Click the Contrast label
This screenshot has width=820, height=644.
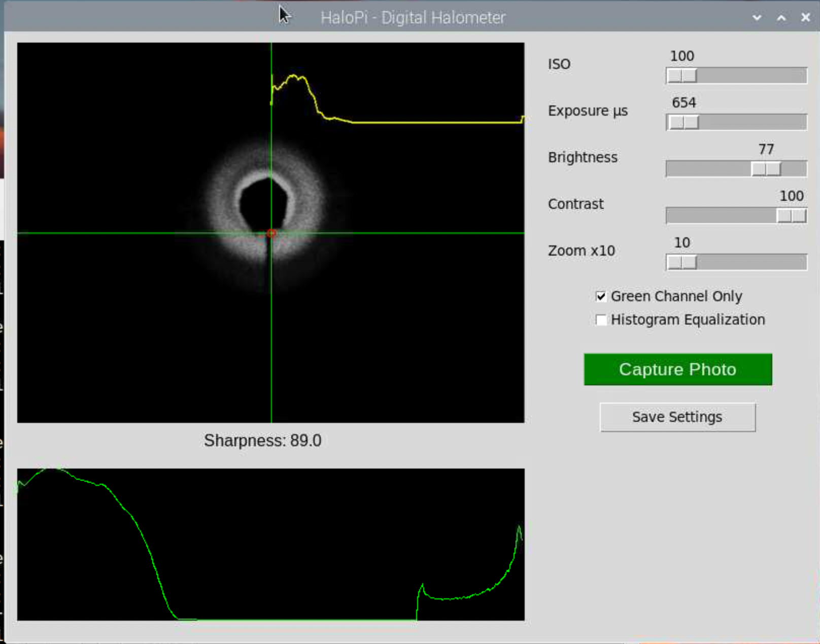576,204
